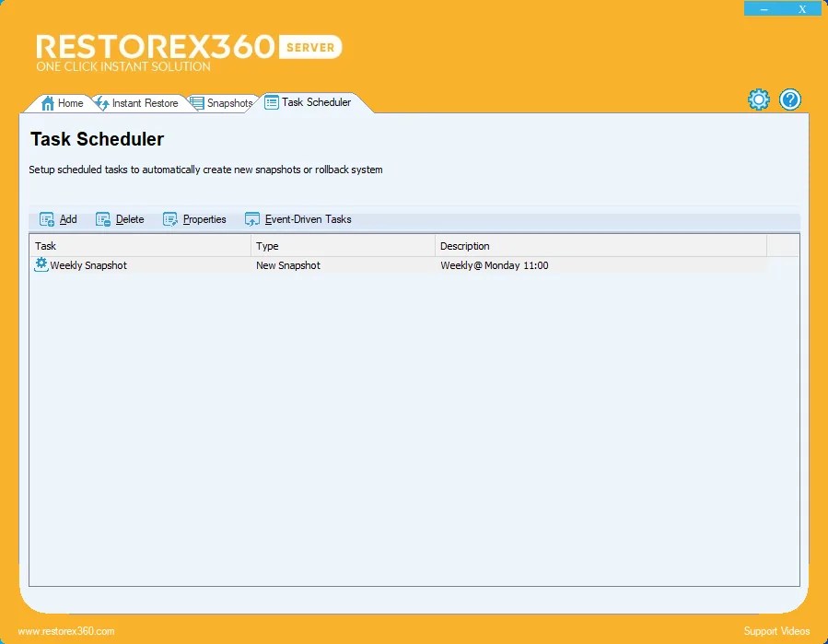
Task: Sort by the Type column header
Action: 343,246
